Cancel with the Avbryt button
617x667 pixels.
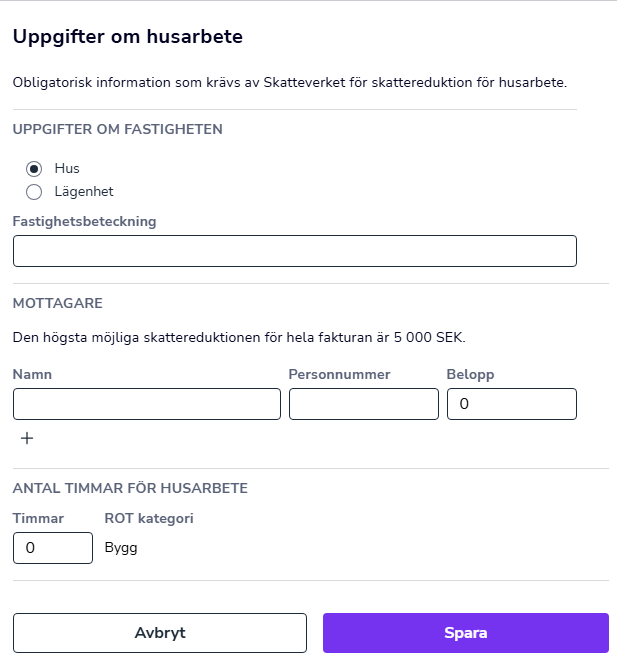coord(160,633)
